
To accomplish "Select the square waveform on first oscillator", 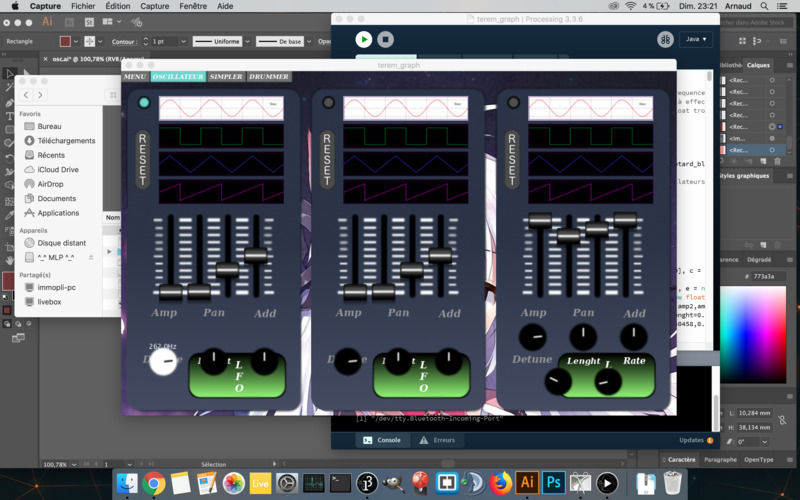I will click(x=221, y=136).
